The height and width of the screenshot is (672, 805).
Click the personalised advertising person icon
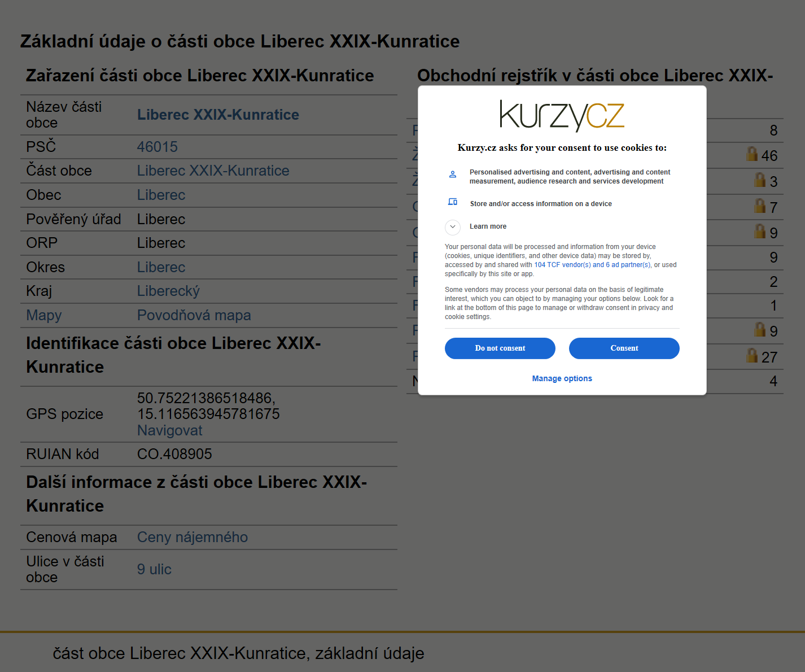click(453, 174)
